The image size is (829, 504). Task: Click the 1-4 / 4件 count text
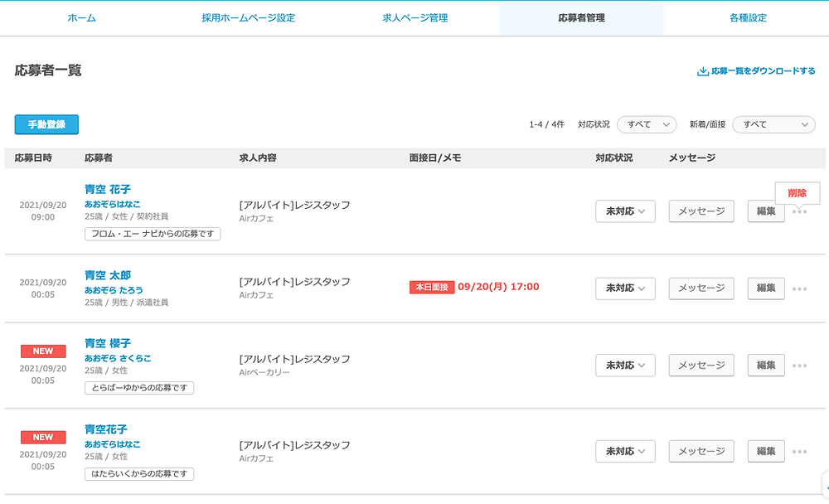tap(546, 125)
